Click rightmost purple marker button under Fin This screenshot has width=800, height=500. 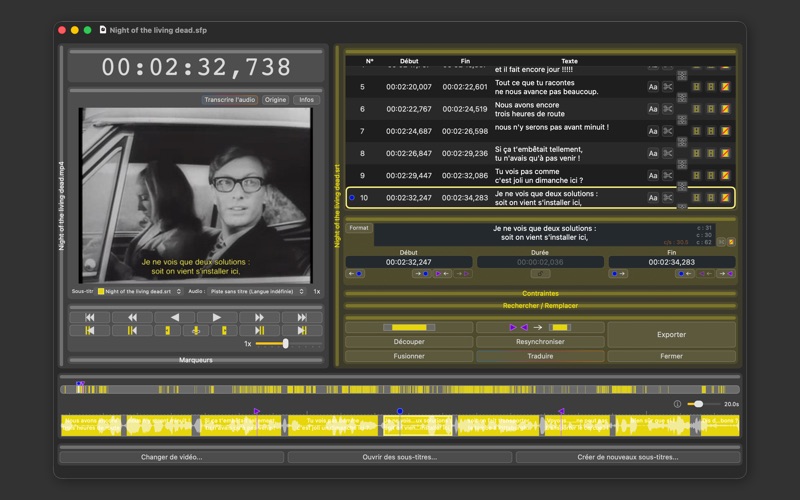pos(727,274)
